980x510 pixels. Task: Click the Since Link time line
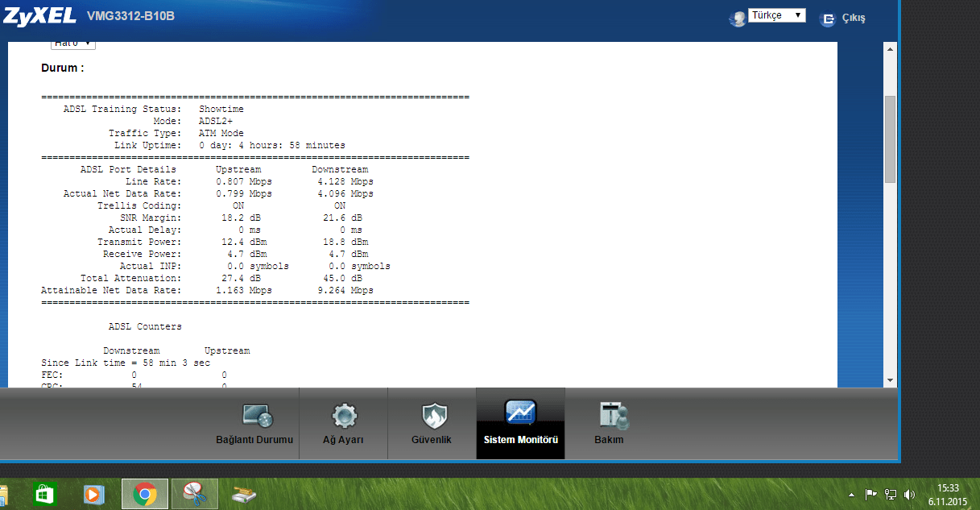[x=126, y=363]
